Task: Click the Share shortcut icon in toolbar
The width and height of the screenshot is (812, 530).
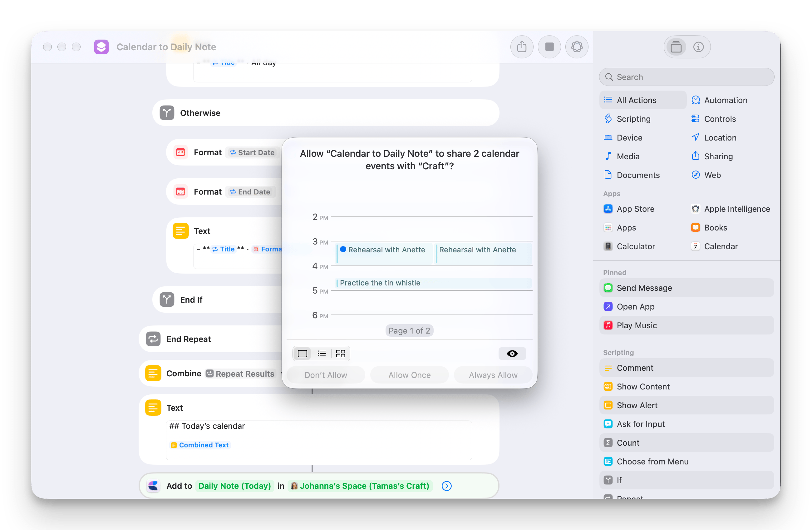Action: 522,47
